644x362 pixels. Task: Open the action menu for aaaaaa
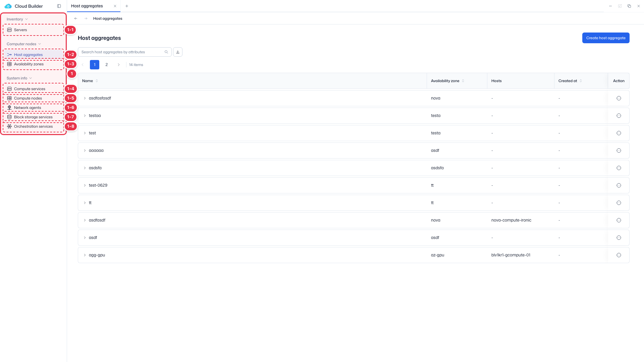(x=619, y=150)
